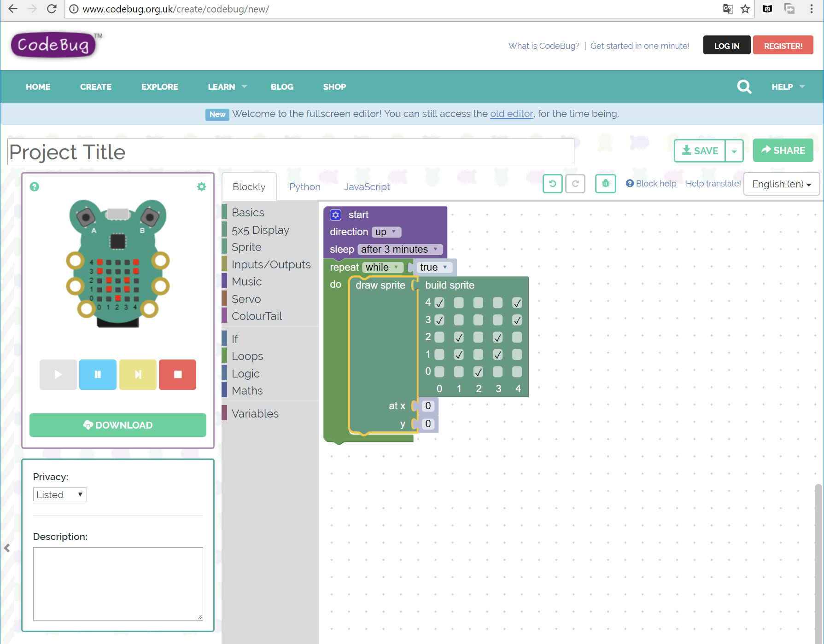Go to the SHOP nav item
Viewport: 824px width, 644px height.
click(334, 87)
